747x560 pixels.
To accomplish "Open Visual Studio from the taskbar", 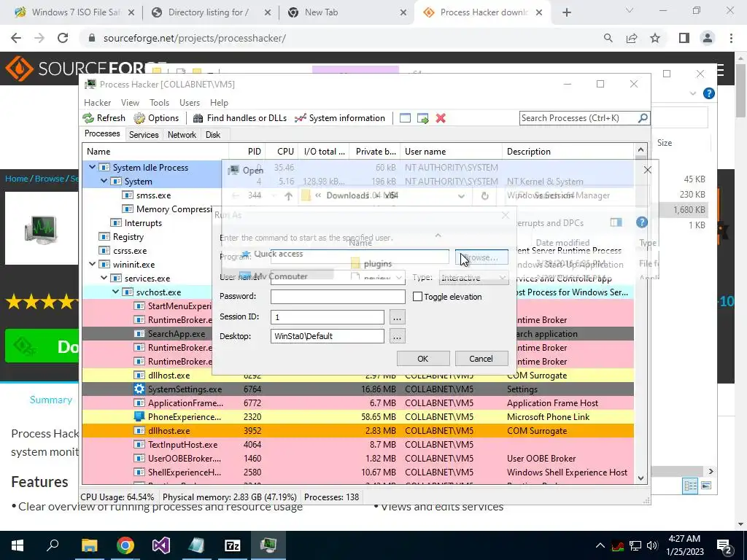I will (161, 545).
